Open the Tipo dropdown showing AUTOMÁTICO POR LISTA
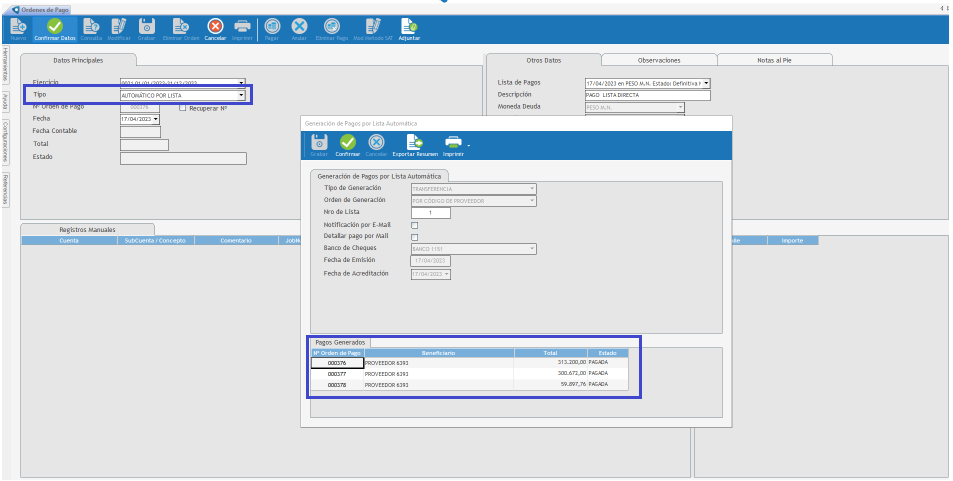Image resolution: width=953 pixels, height=481 pixels. coord(241,95)
